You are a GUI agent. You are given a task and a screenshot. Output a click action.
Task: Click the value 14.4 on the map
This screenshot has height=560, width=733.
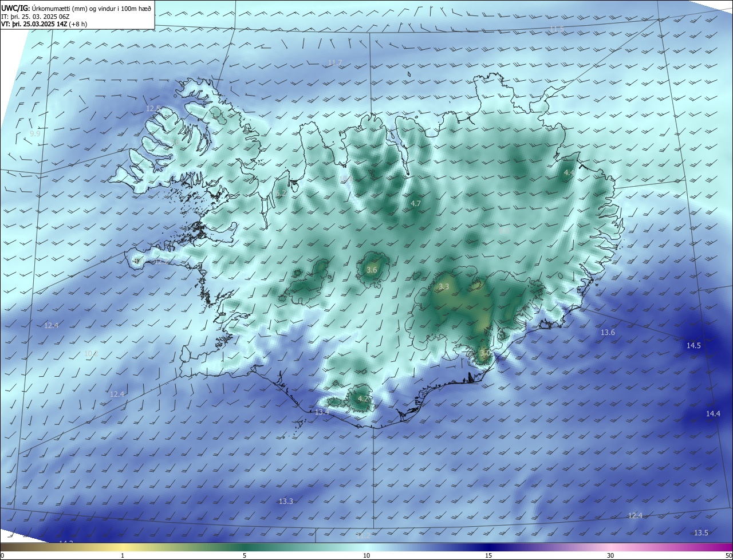[x=713, y=413]
